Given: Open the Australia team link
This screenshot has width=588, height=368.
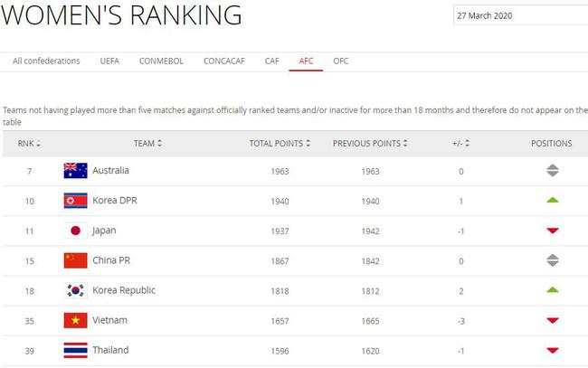Looking at the screenshot, I should click(110, 171).
